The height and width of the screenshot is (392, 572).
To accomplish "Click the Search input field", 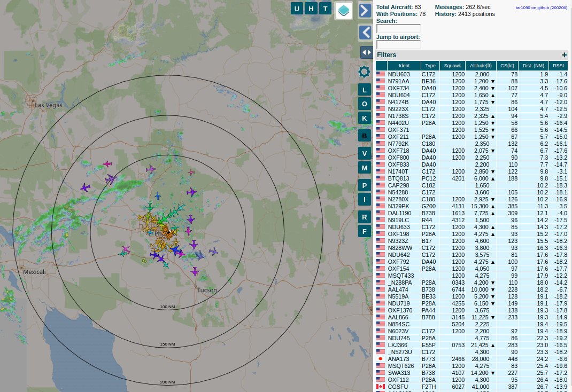I will coord(398,29).
